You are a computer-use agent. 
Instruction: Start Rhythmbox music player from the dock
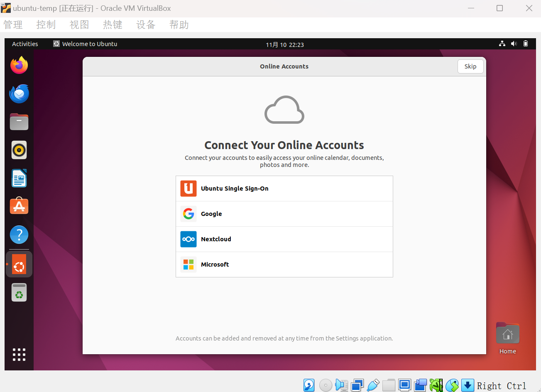tap(19, 150)
